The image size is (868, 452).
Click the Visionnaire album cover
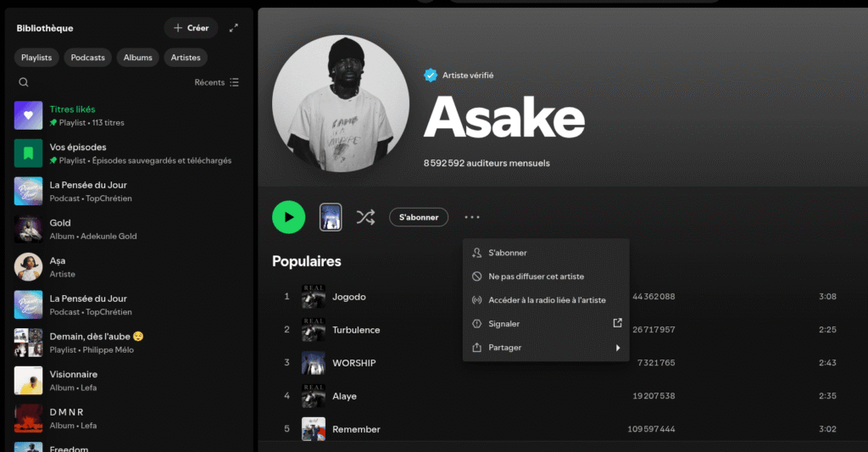[28, 381]
